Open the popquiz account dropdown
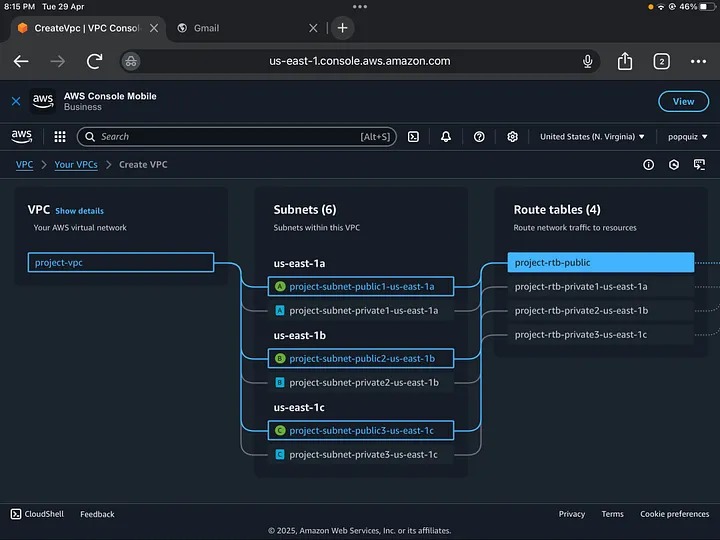Image resolution: width=720 pixels, height=540 pixels. (x=687, y=137)
